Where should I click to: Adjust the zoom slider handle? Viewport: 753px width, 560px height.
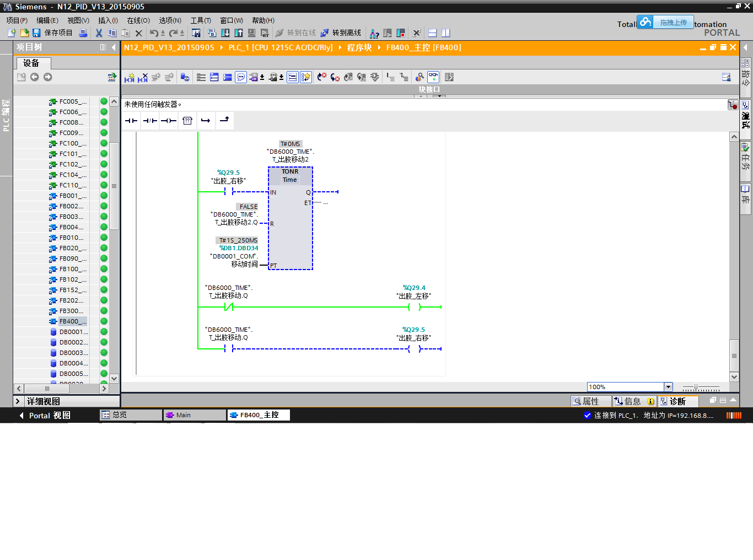pyautogui.click(x=696, y=387)
